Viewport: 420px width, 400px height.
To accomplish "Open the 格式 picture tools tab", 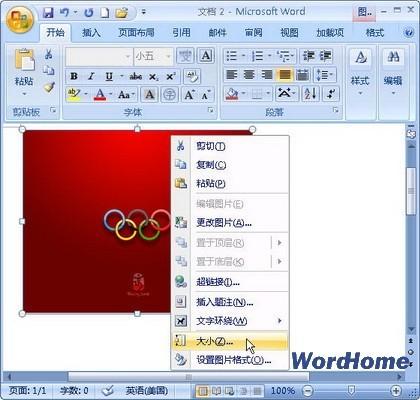I will [375, 33].
